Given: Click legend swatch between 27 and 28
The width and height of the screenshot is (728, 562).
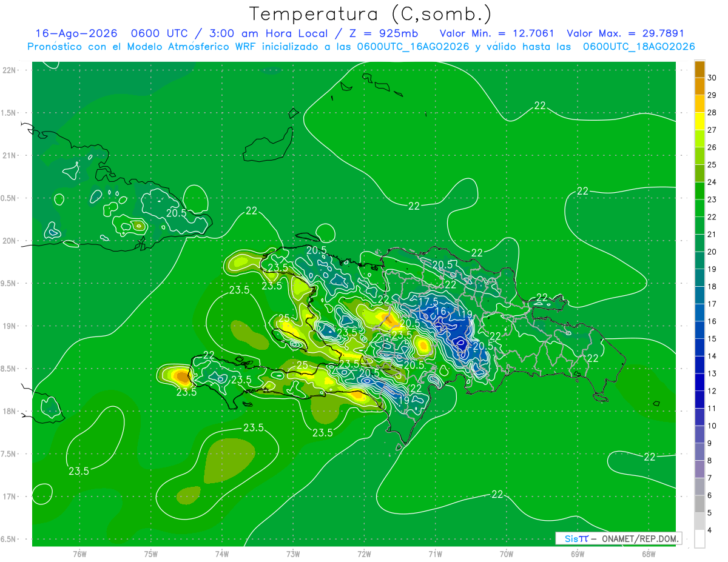Looking at the screenshot, I should [699, 121].
